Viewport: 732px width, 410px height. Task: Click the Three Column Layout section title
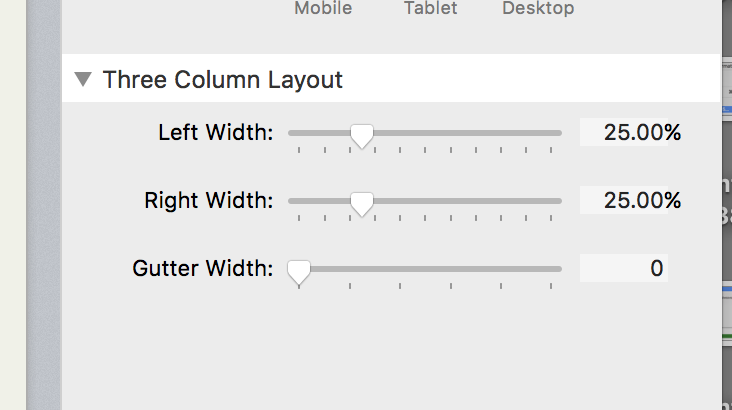223,80
